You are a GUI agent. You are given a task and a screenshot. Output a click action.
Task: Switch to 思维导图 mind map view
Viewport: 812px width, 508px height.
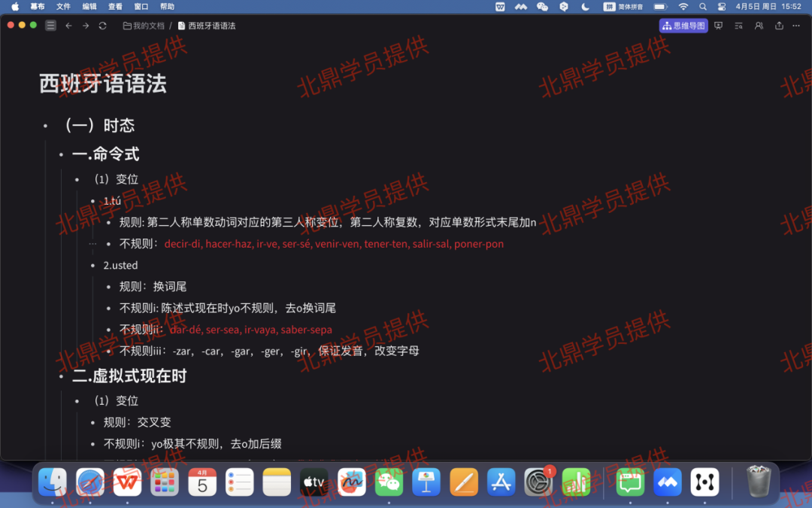click(x=683, y=26)
